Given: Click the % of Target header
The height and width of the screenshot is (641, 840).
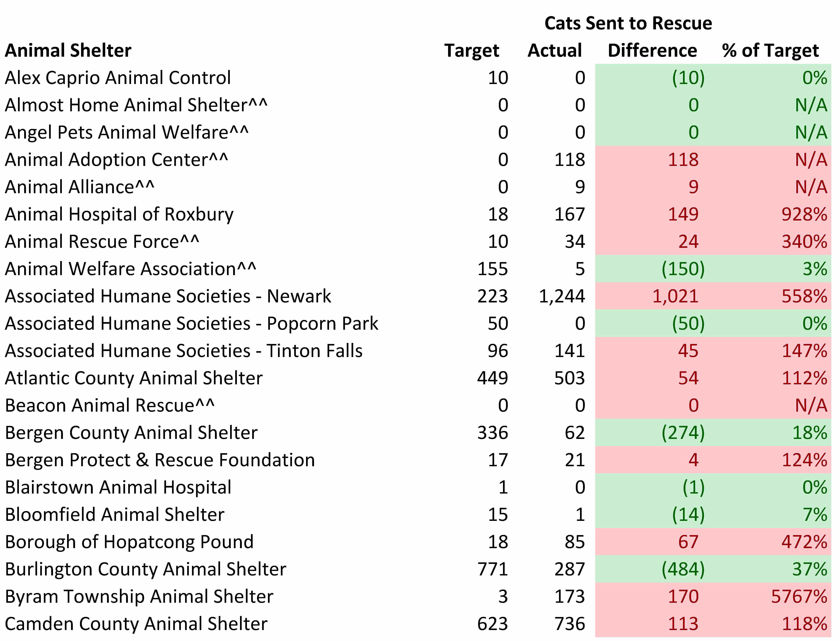Looking at the screenshot, I should point(771,51).
